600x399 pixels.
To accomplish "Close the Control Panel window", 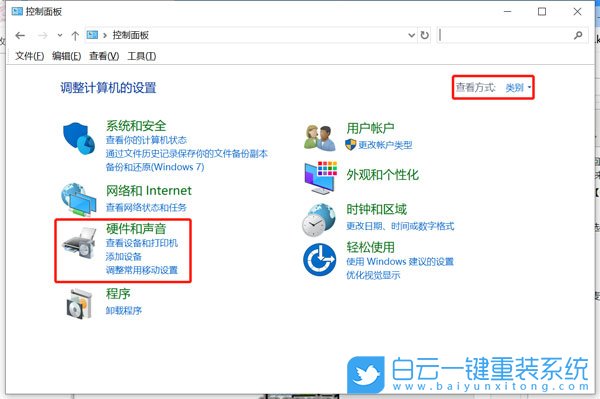I will click(x=577, y=11).
